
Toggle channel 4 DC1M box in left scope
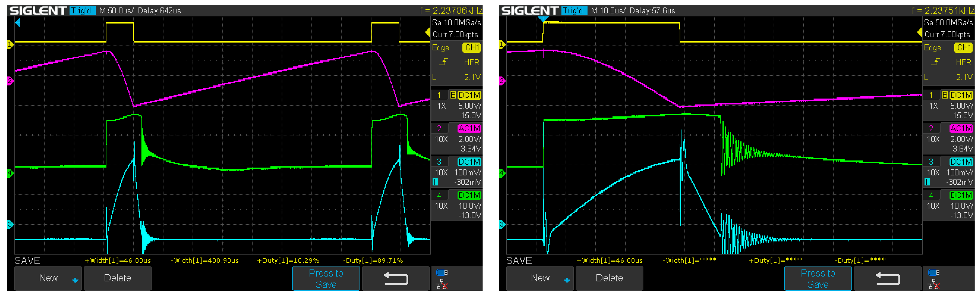(469, 195)
